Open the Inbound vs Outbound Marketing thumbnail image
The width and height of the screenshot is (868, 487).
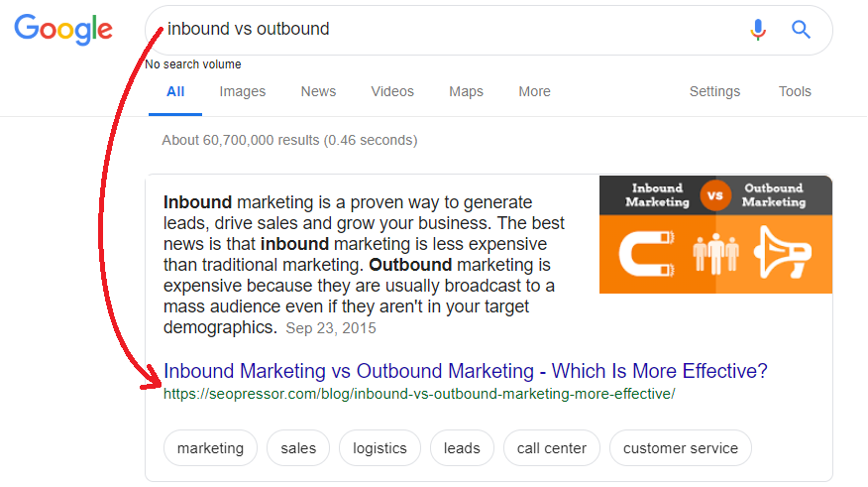click(x=715, y=234)
